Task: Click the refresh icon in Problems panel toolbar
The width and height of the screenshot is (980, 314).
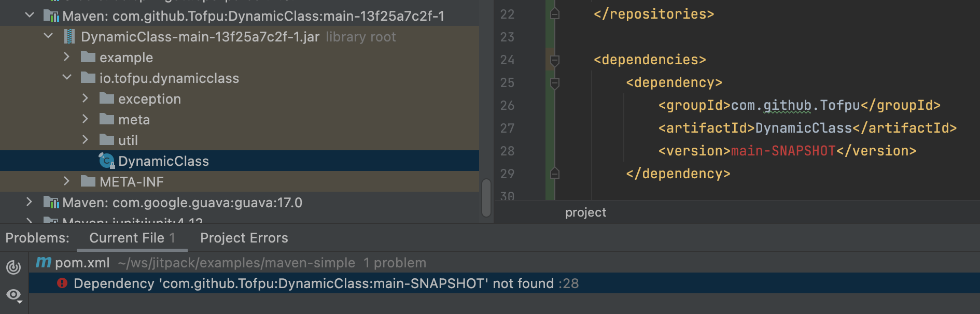Action: pyautogui.click(x=13, y=267)
